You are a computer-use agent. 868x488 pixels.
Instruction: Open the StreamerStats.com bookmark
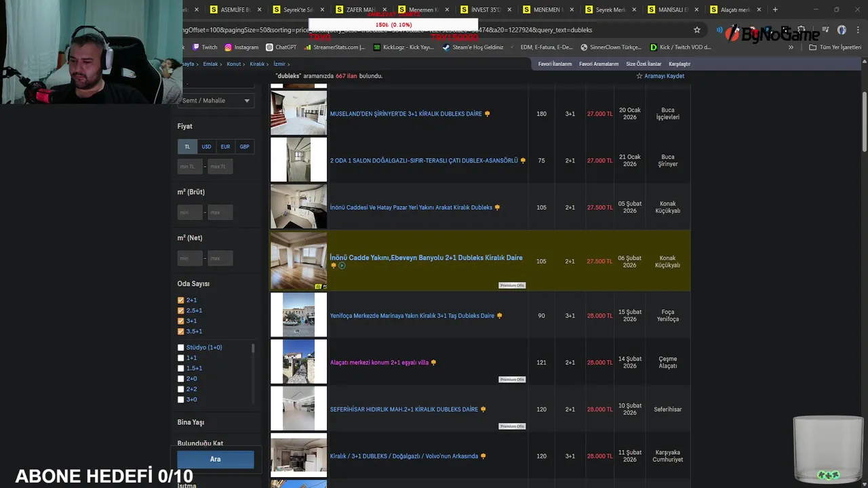pyautogui.click(x=334, y=47)
